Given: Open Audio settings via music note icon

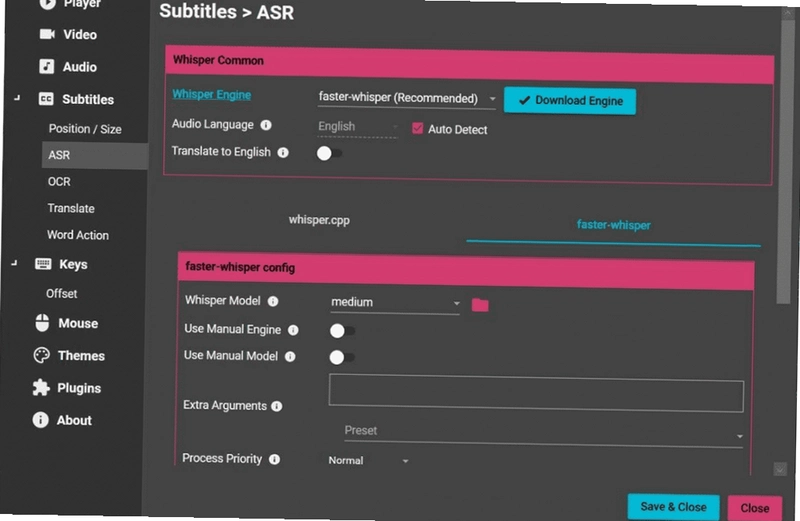Looking at the screenshot, I should pos(46,66).
